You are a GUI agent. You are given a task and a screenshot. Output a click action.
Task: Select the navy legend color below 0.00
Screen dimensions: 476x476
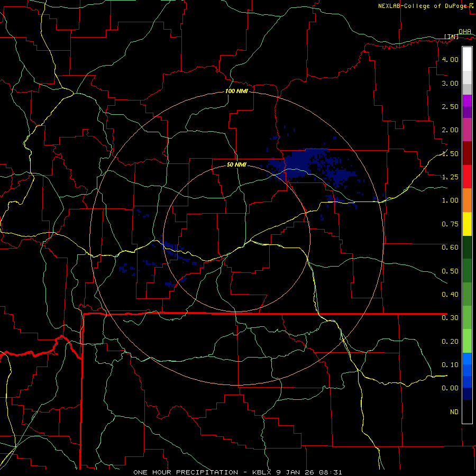[467, 394]
